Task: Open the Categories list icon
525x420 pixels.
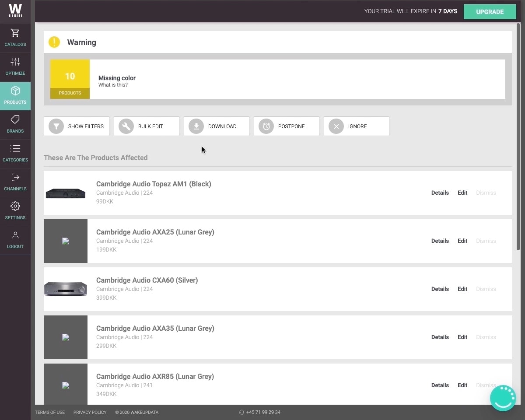Action: [15, 148]
